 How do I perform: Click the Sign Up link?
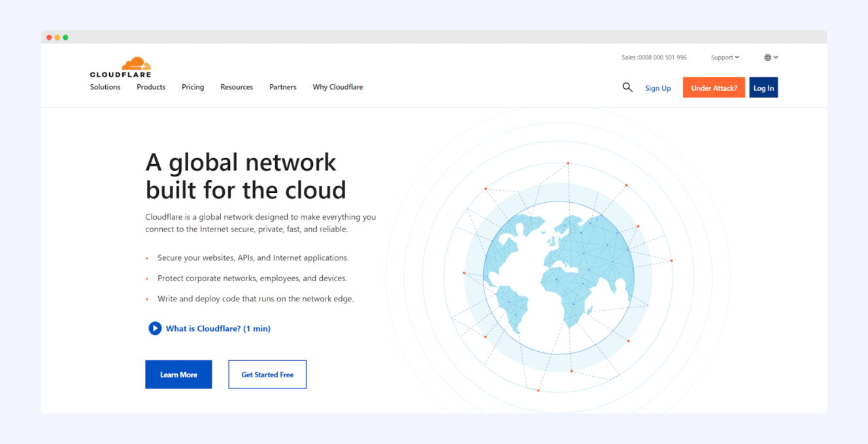658,88
